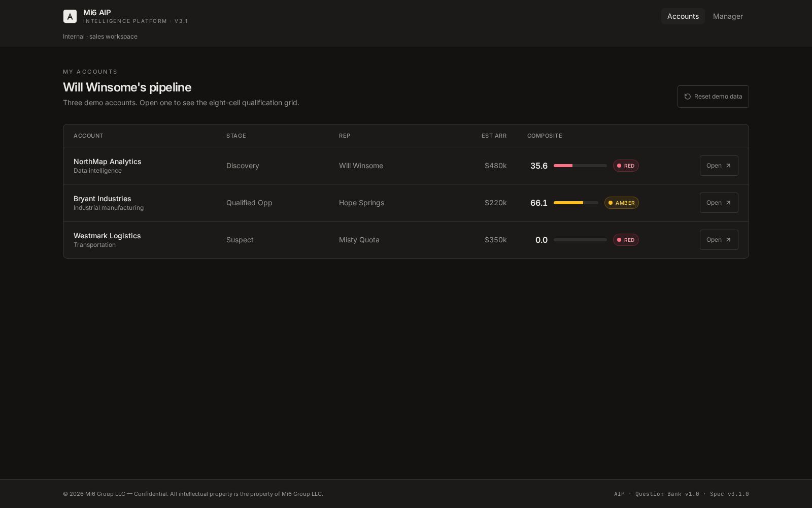The width and height of the screenshot is (812, 508).
Task: Click the Mi6 AIP logo icon
Action: tap(70, 16)
